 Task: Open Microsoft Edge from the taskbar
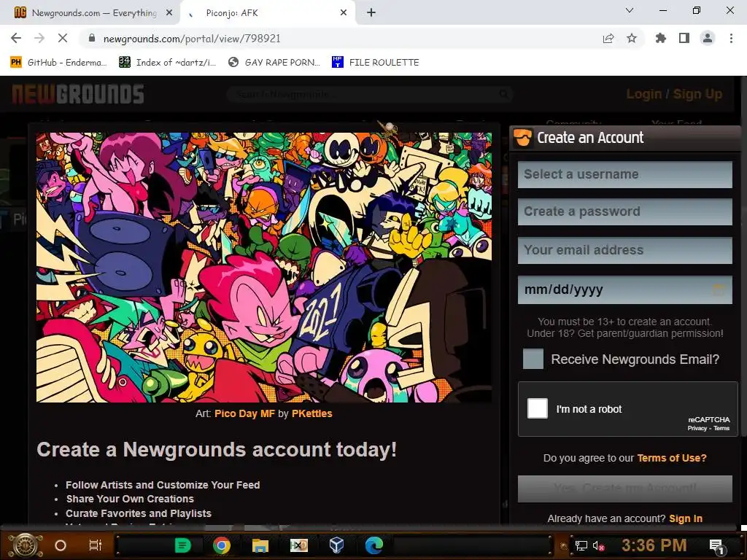pos(374,545)
